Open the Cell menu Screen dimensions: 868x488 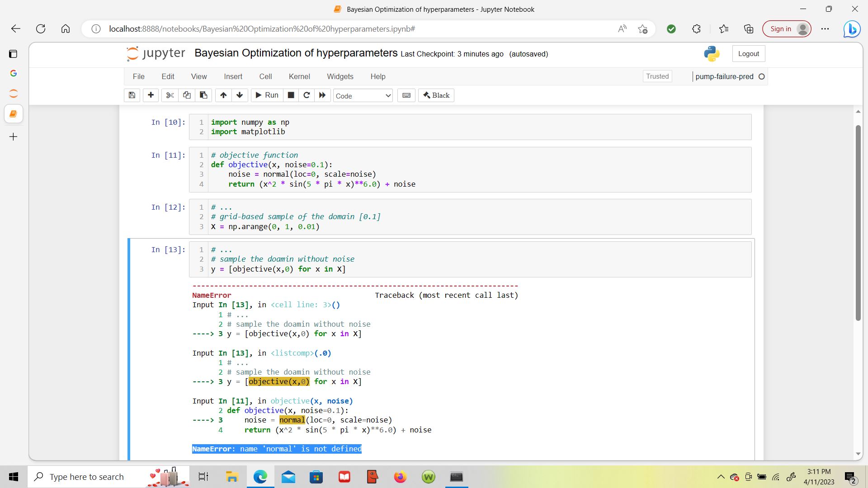click(265, 77)
